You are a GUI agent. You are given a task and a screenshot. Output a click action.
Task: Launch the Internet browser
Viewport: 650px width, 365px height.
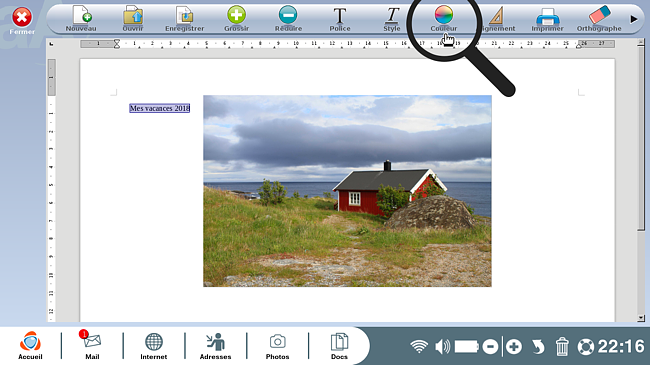tap(154, 346)
